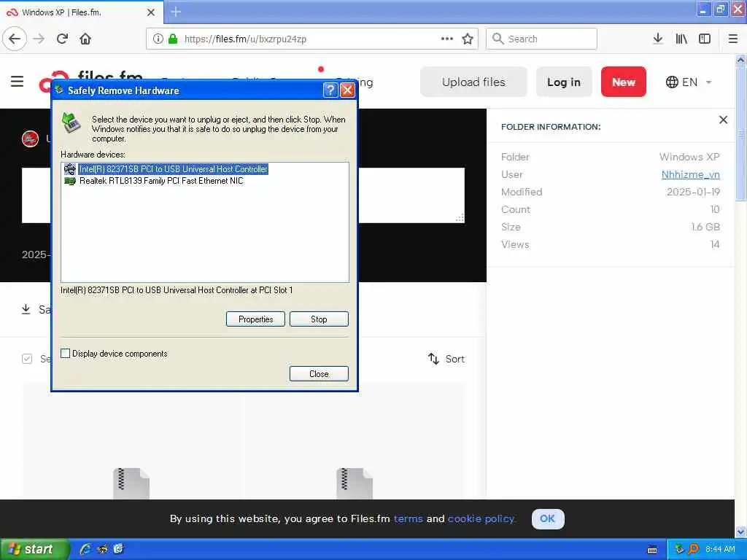This screenshot has width=747, height=560.
Task: Open the Firefox hamburger menu
Action: 733,39
